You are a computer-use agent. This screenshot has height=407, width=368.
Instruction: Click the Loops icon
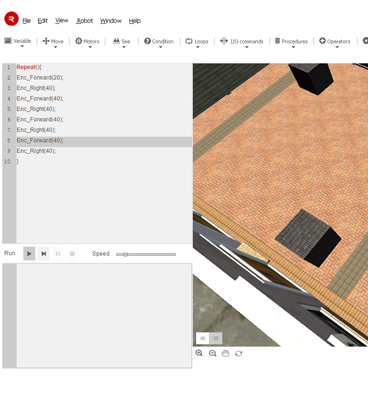click(189, 41)
